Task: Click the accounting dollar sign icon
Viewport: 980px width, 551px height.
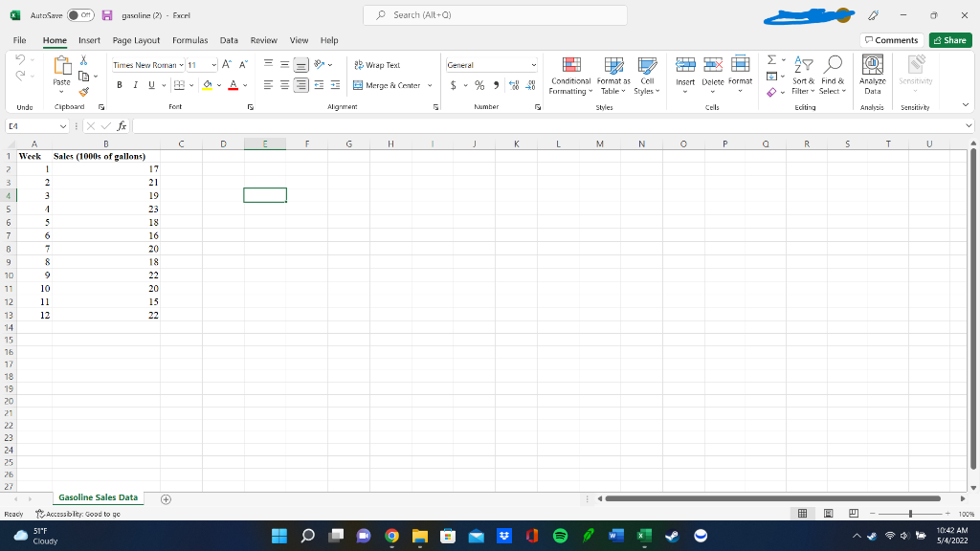Action: click(x=453, y=85)
